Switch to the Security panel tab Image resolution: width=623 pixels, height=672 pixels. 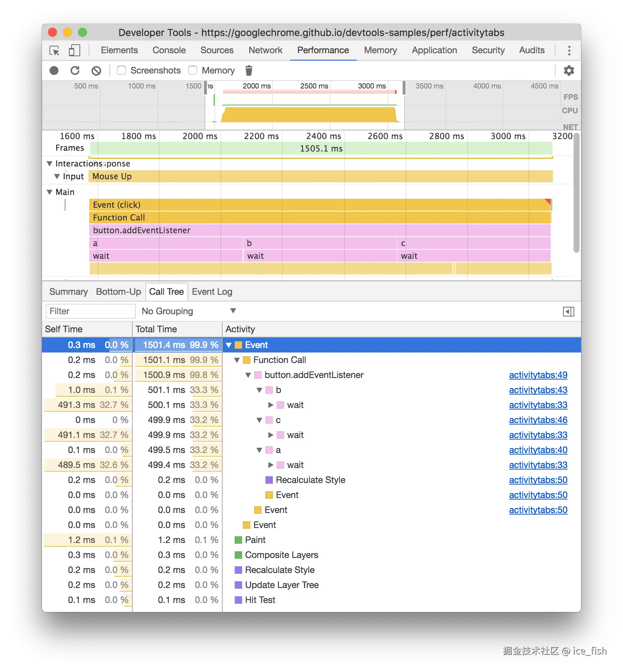click(x=488, y=50)
